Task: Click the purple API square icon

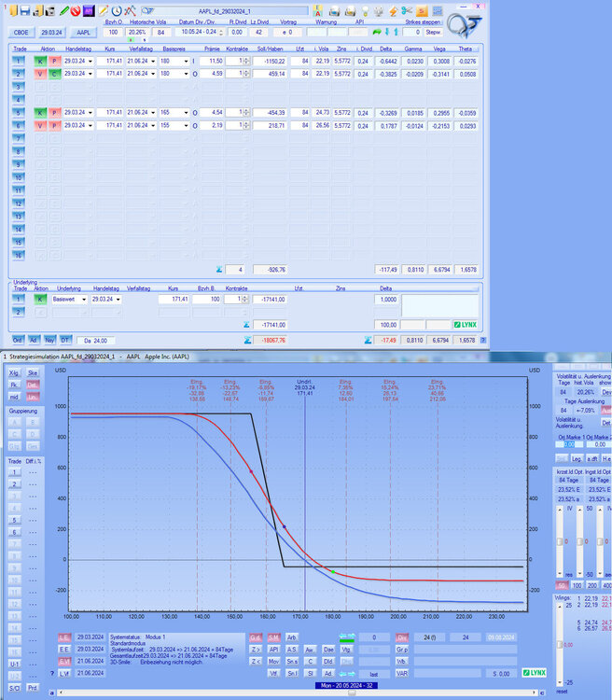Action: [x=89, y=10]
